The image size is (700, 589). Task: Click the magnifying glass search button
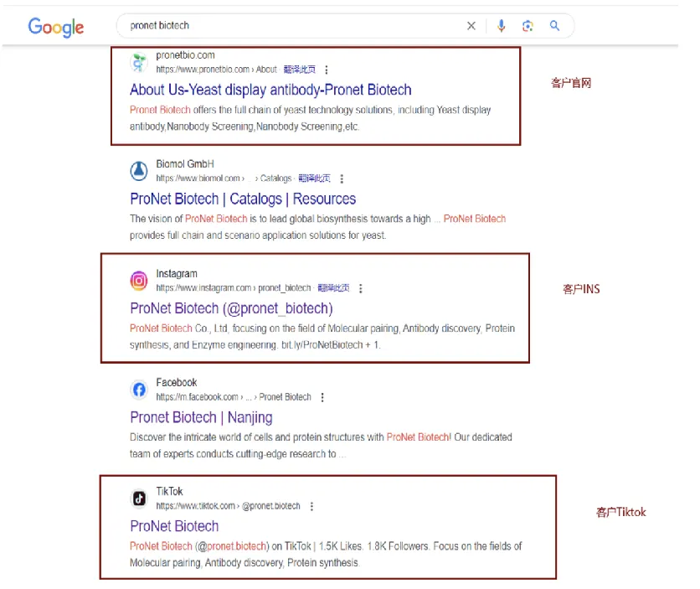(x=554, y=26)
